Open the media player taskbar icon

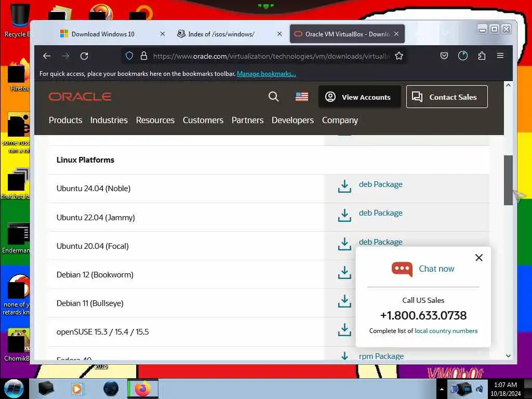pos(77,389)
